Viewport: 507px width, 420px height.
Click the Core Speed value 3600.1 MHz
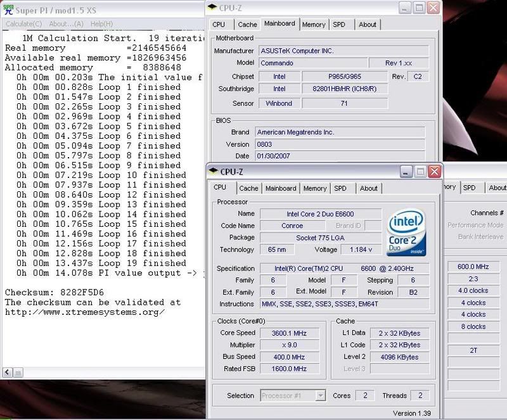tap(290, 333)
